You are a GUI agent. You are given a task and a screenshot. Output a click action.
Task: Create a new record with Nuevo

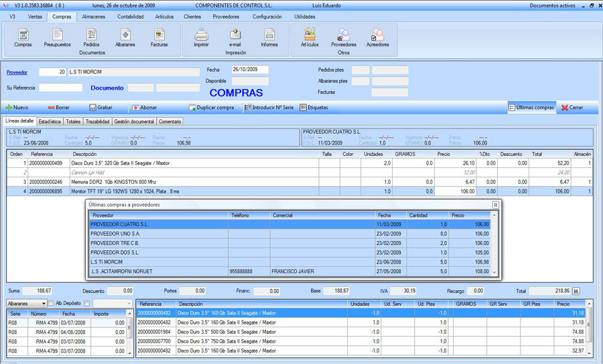[x=17, y=108]
